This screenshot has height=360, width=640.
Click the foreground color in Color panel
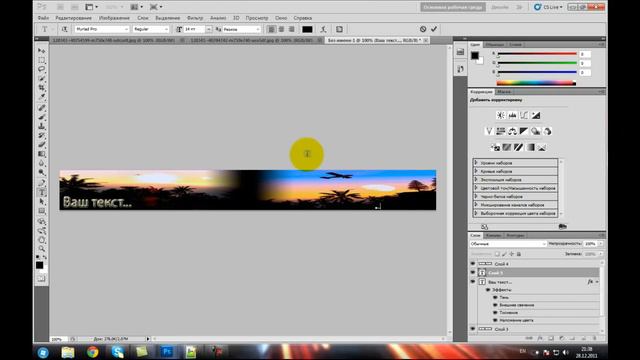click(x=475, y=56)
